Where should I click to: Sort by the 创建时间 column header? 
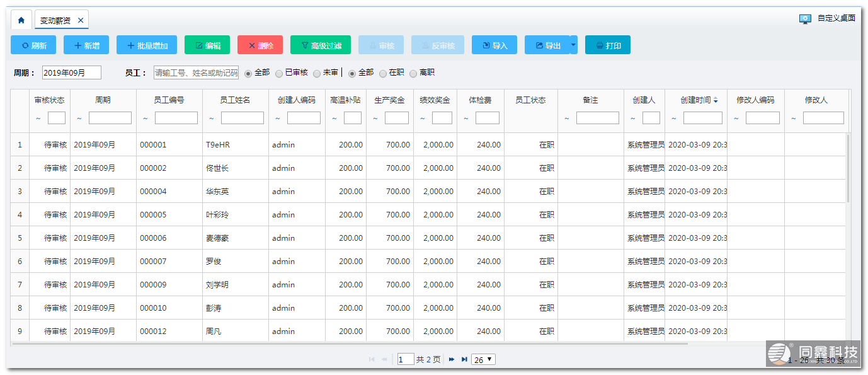click(x=695, y=100)
